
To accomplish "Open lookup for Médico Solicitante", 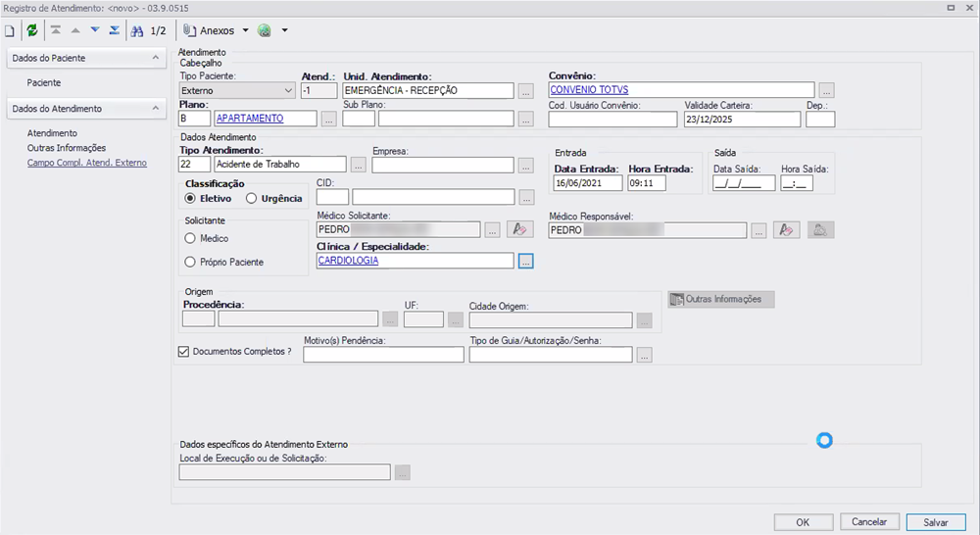I will coord(493,230).
